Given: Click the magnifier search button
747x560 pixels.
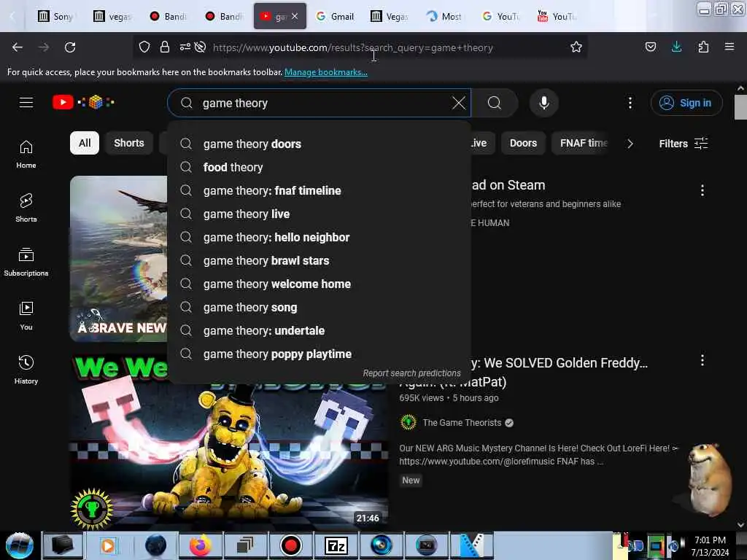Looking at the screenshot, I should [x=495, y=103].
